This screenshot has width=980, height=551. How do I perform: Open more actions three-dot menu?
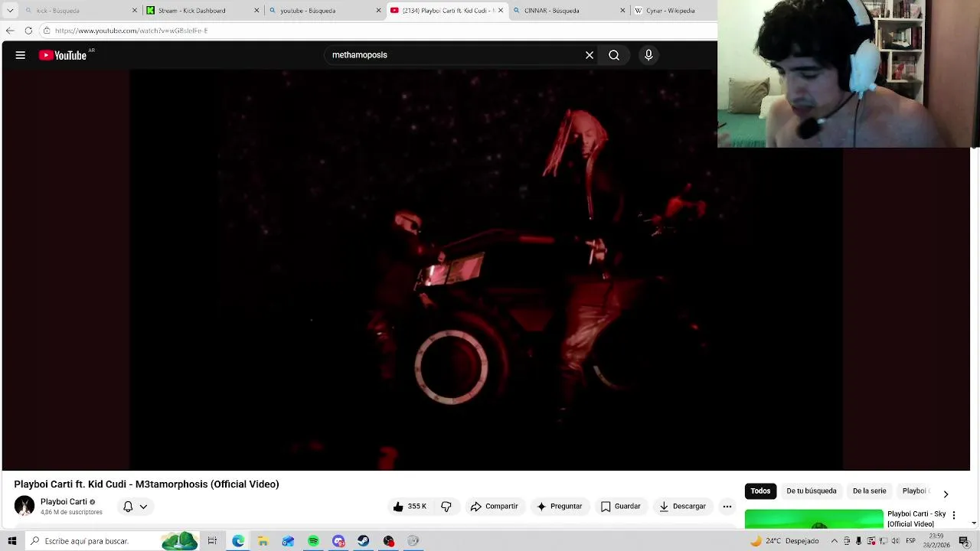click(727, 507)
